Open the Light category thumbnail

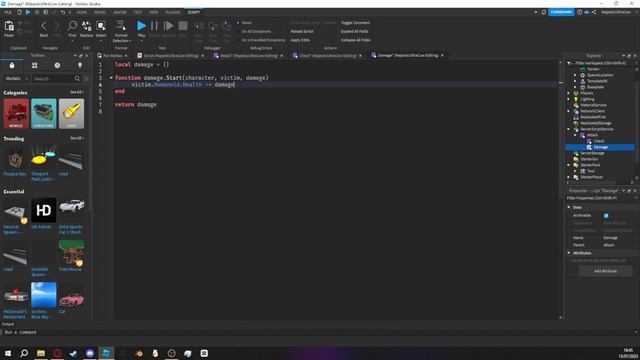tap(71, 113)
